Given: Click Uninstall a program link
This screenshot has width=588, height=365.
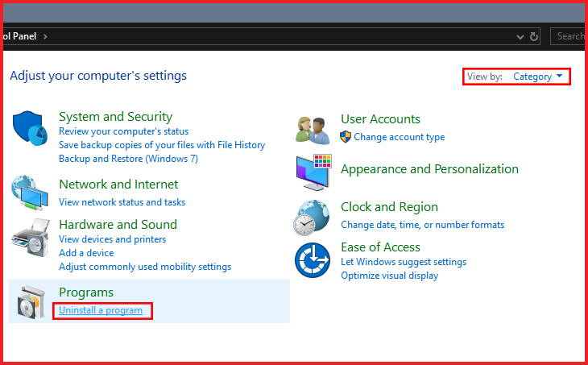Looking at the screenshot, I should tap(101, 310).
